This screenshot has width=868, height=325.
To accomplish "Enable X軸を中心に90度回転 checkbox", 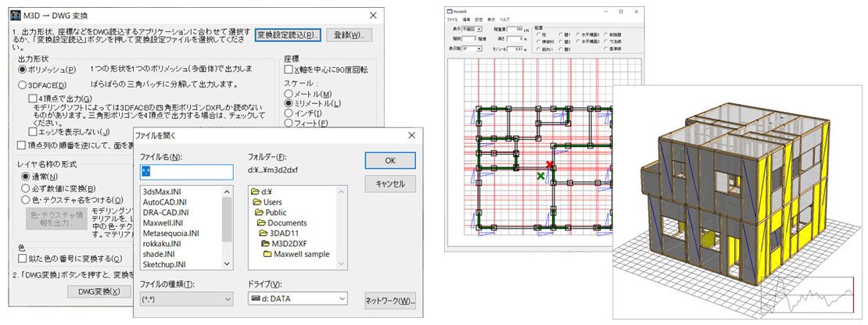I will [289, 70].
